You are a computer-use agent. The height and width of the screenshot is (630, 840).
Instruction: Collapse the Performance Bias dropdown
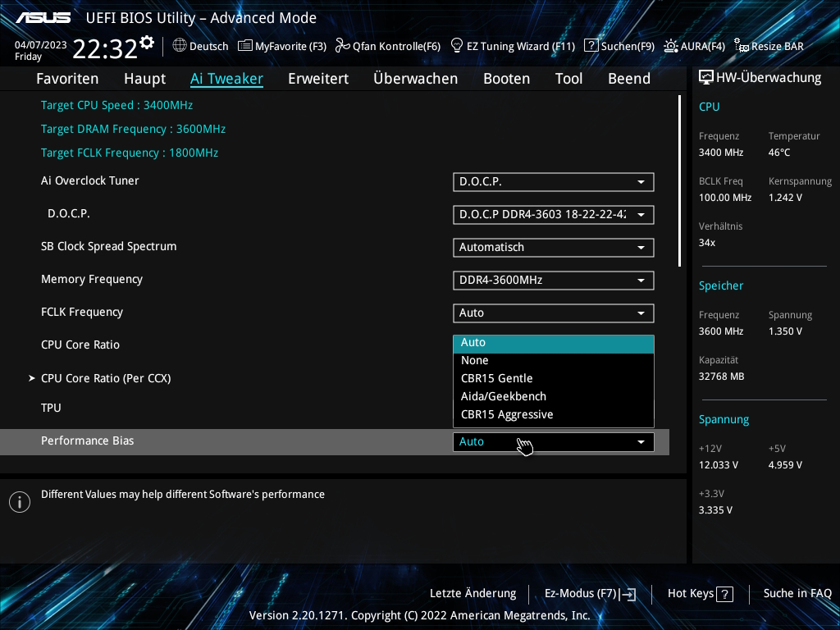554,442
